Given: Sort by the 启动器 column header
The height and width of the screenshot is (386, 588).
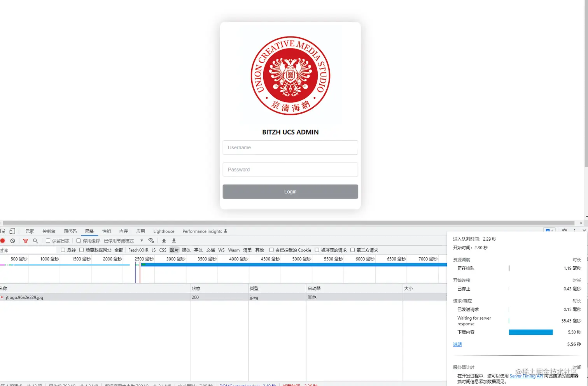Looking at the screenshot, I should click(x=354, y=288).
